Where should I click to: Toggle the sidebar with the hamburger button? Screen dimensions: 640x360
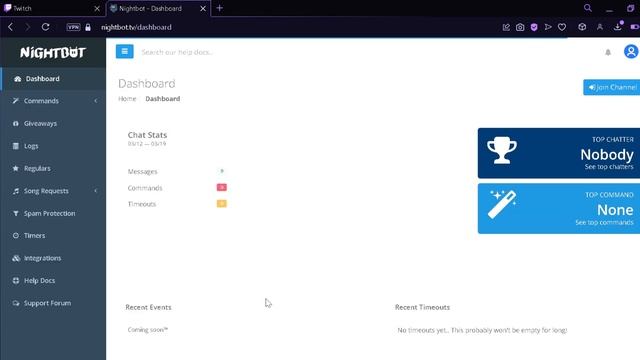124,51
